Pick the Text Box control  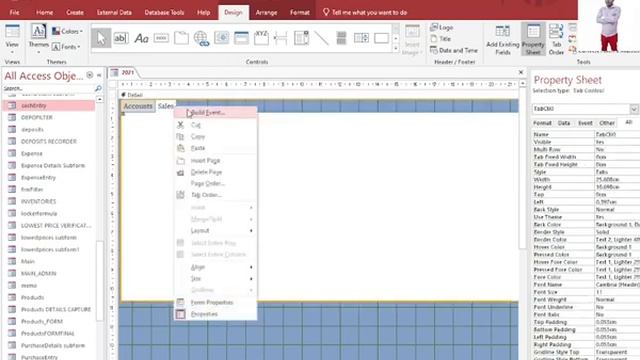point(121,38)
